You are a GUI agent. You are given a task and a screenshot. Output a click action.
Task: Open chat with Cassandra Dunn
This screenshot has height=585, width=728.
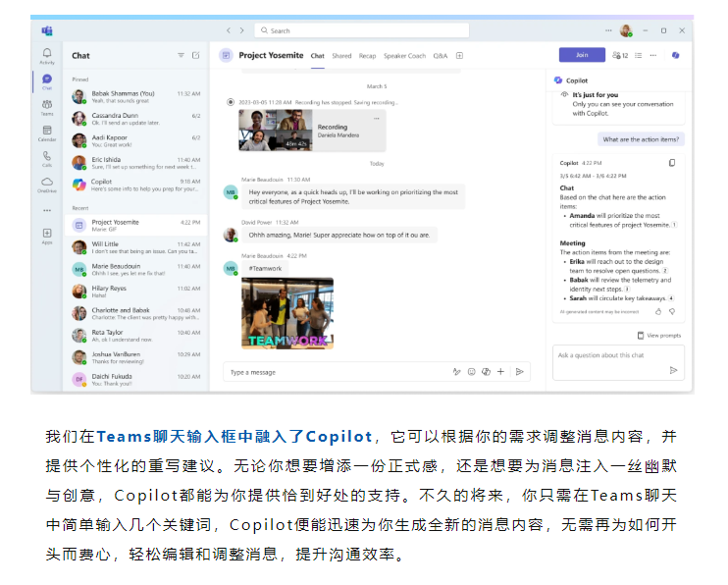[x=135, y=119]
